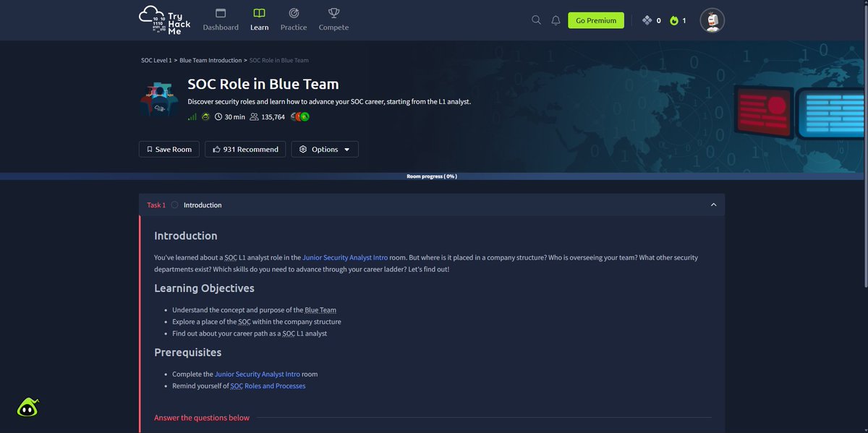Open the Options dropdown

coord(325,149)
